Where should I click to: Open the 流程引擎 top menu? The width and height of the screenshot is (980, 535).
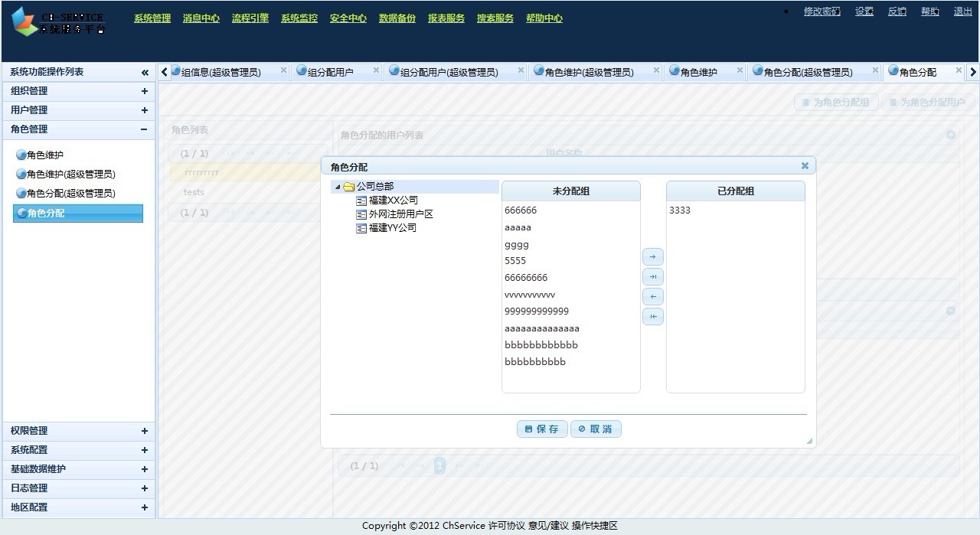tap(250, 18)
